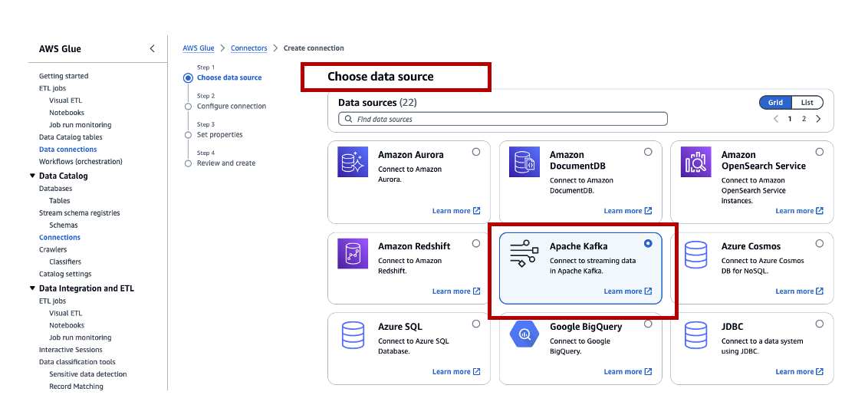Screen dimensions: 868x418
Task: Open Sensitive data detection
Action: pyautogui.click(x=88, y=374)
